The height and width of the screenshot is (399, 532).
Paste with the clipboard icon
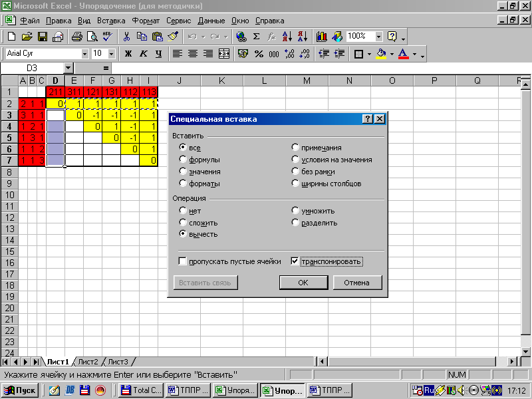[x=157, y=37]
